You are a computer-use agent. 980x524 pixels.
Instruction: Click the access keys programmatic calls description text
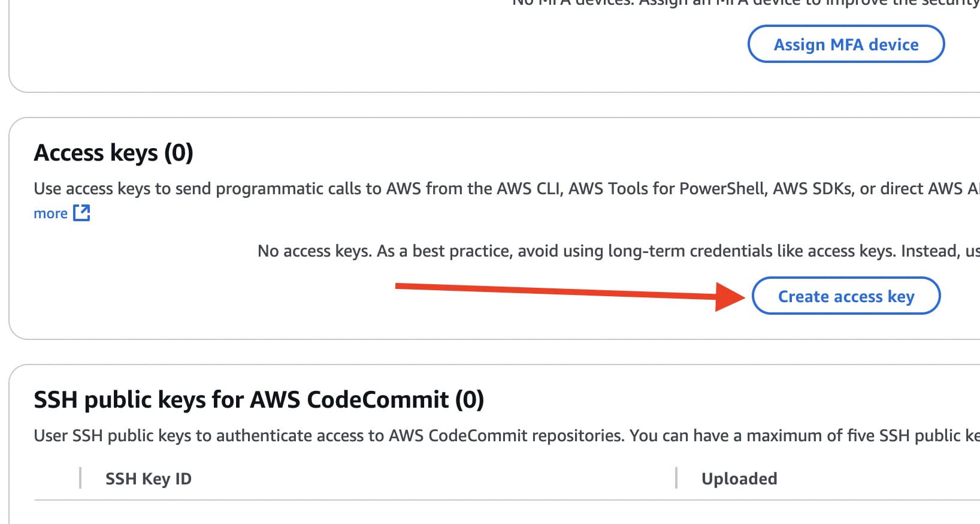(x=507, y=189)
